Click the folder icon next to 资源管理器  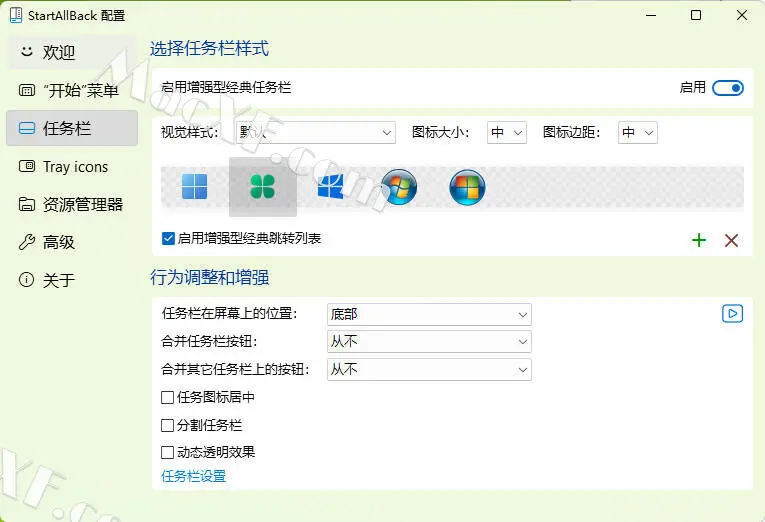pyautogui.click(x=27, y=204)
